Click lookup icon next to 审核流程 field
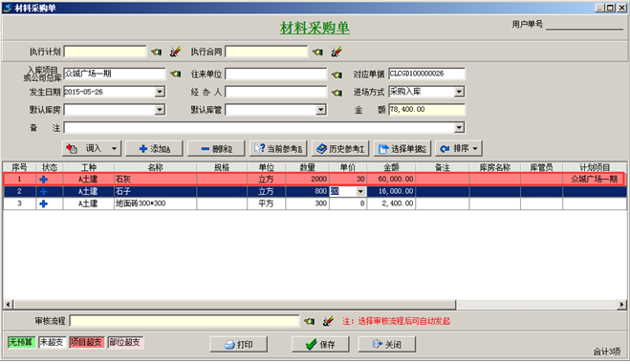 click(x=309, y=321)
